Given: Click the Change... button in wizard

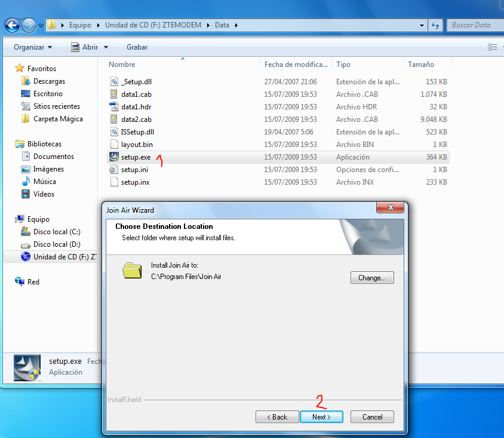Looking at the screenshot, I should click(x=372, y=277).
